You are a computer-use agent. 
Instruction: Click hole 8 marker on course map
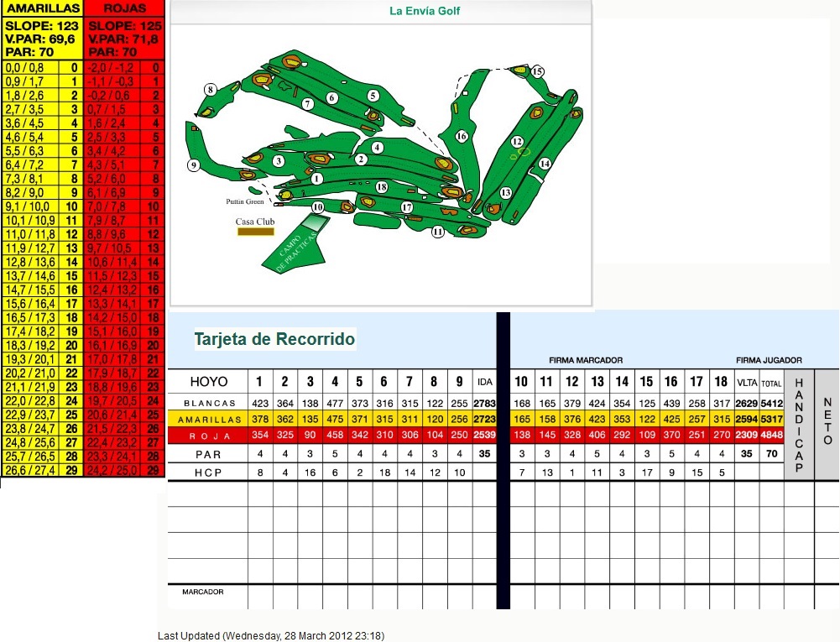click(x=211, y=90)
